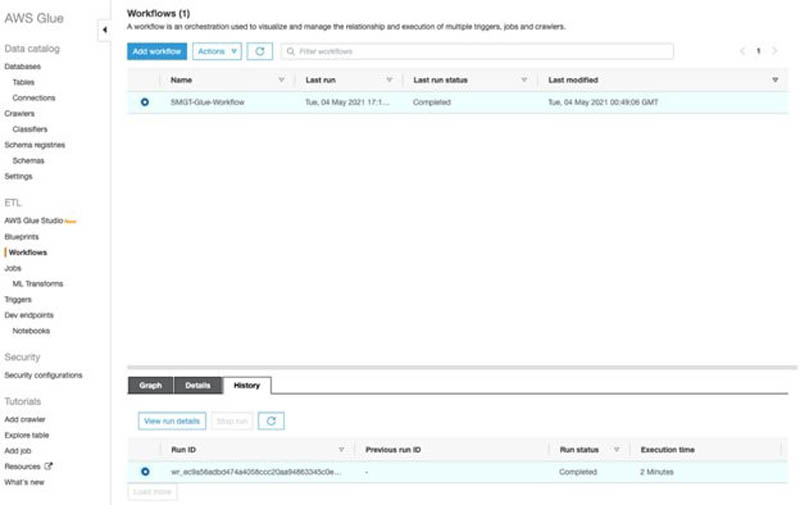Click the search magnifier in filter box
The height and width of the screenshot is (505, 800).
pos(290,52)
